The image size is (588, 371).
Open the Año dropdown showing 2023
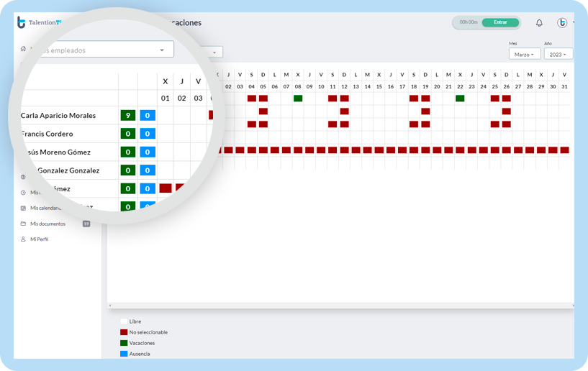tap(558, 54)
